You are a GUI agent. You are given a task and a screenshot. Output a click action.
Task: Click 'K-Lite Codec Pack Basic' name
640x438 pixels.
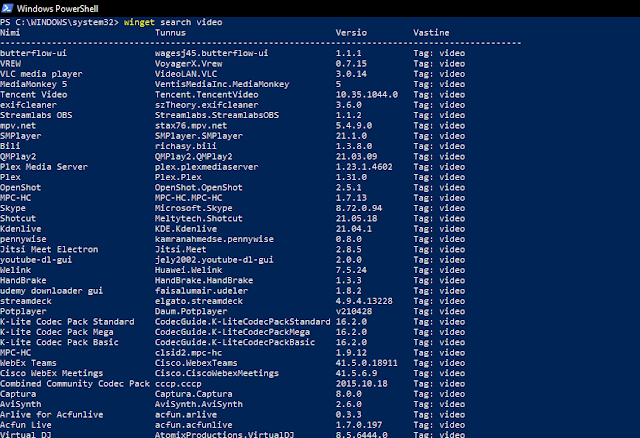(60, 342)
